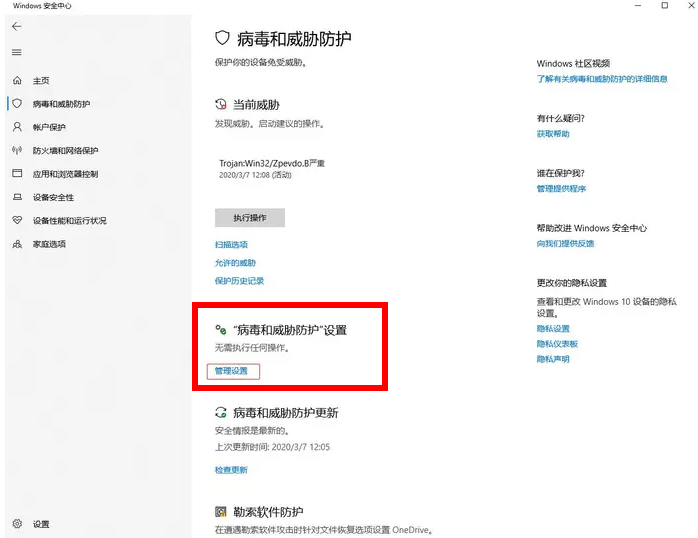698x538 pixels.
Task: Click the 获取帮助 link
Action: pos(553,133)
